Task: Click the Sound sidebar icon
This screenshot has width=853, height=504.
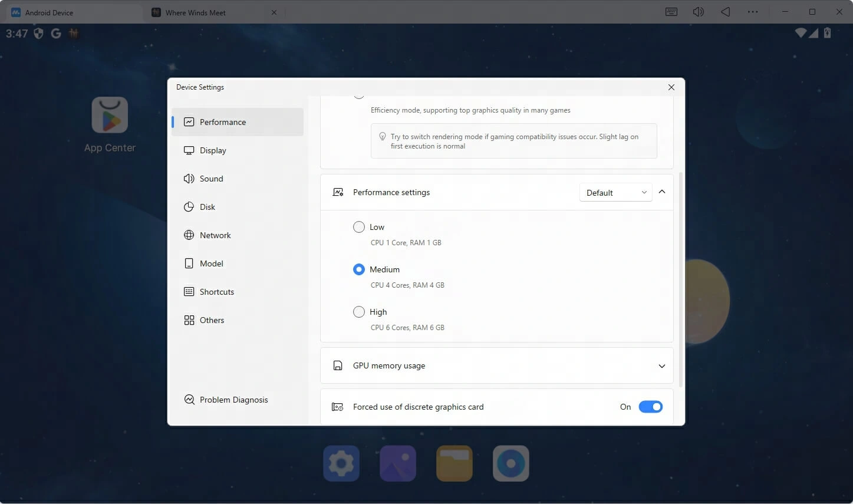Action: (x=189, y=179)
